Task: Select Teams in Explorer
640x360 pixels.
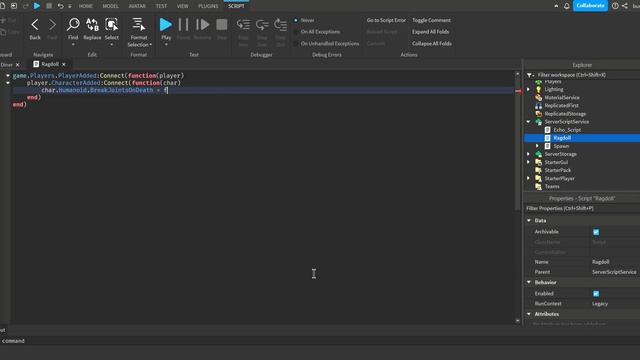Action: [x=552, y=187]
